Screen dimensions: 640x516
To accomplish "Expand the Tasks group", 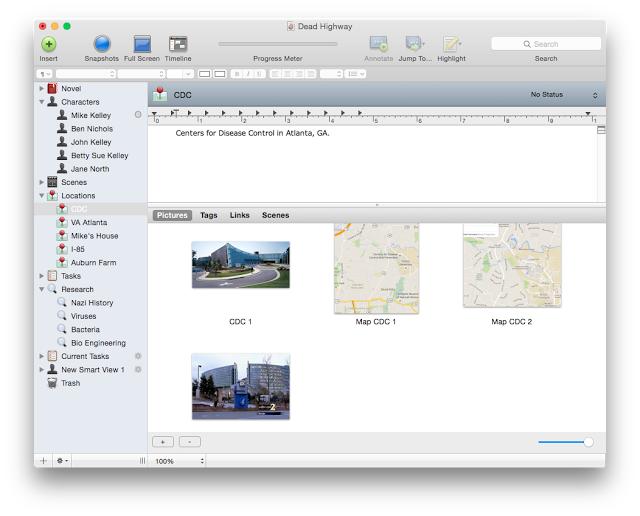I will tap(42, 276).
